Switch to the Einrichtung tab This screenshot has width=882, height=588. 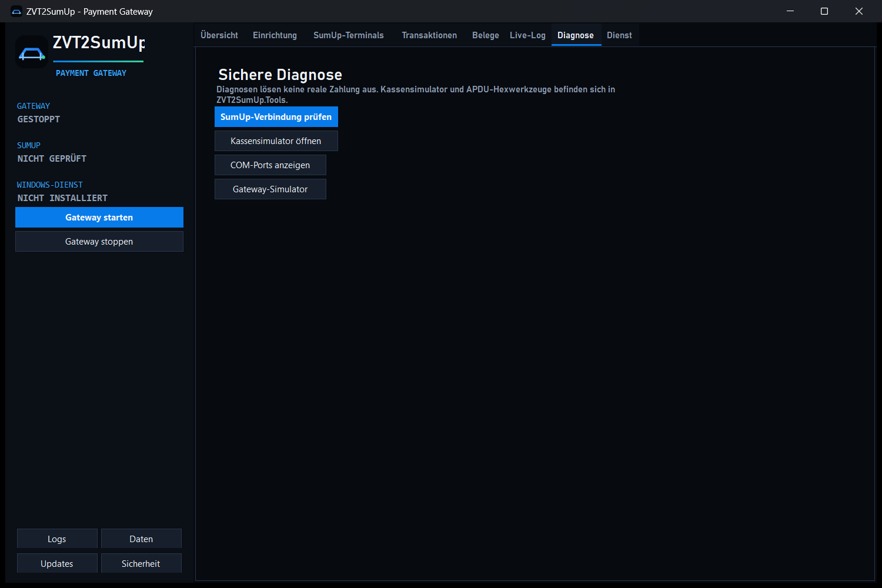click(x=275, y=35)
